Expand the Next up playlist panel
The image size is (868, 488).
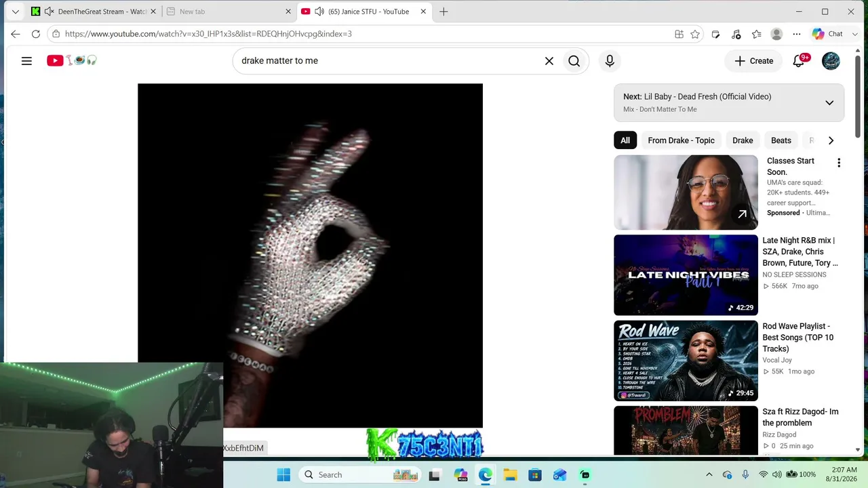pyautogui.click(x=829, y=103)
